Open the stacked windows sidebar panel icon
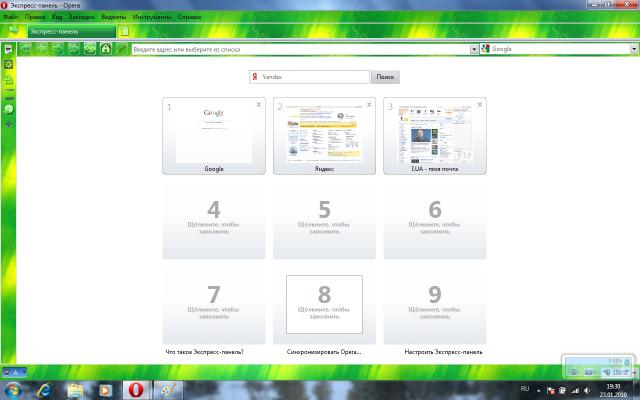The height and width of the screenshot is (400, 640). (8, 80)
